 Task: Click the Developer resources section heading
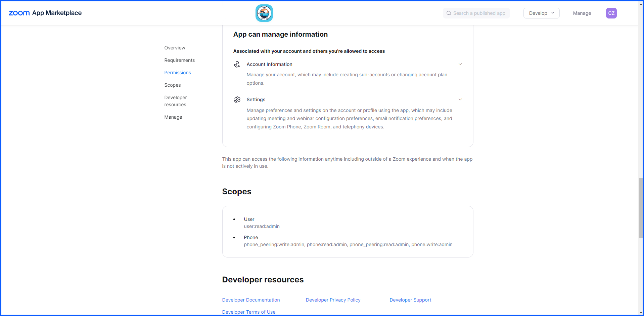click(x=263, y=280)
